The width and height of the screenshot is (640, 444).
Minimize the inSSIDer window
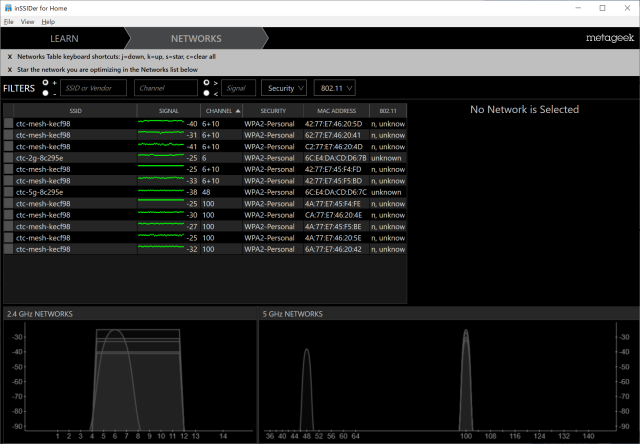[578, 8]
